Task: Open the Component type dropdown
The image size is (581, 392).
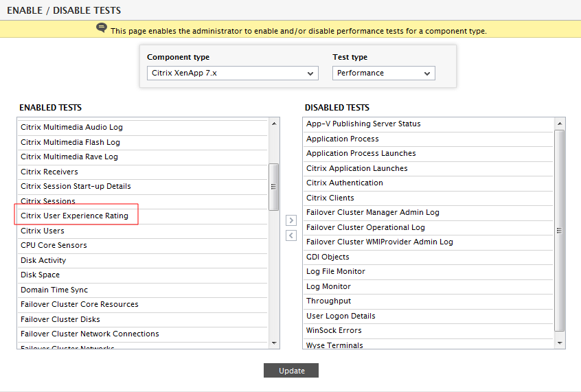Action: pyautogui.click(x=233, y=73)
